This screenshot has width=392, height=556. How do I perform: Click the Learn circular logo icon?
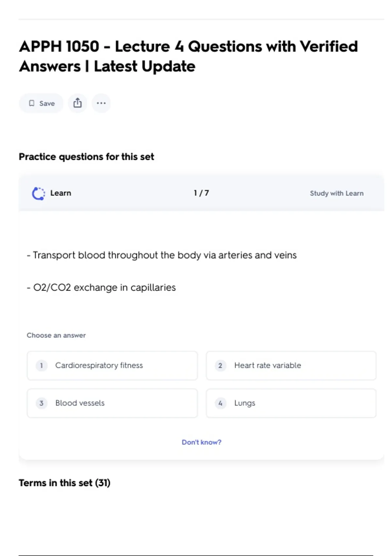(38, 193)
